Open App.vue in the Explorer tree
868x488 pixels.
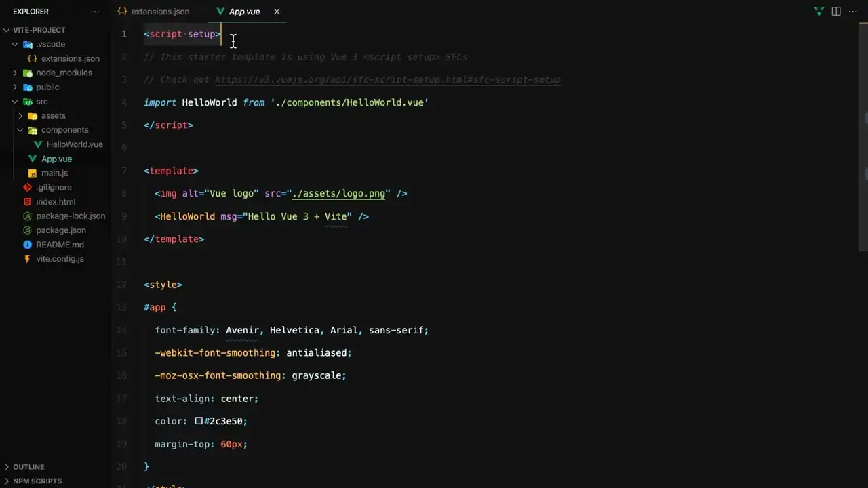pyautogui.click(x=56, y=159)
